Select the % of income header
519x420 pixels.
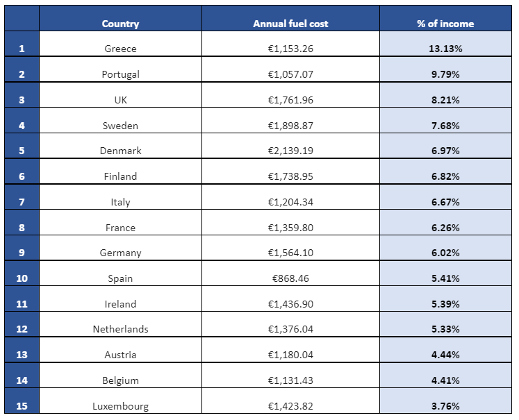(x=445, y=19)
